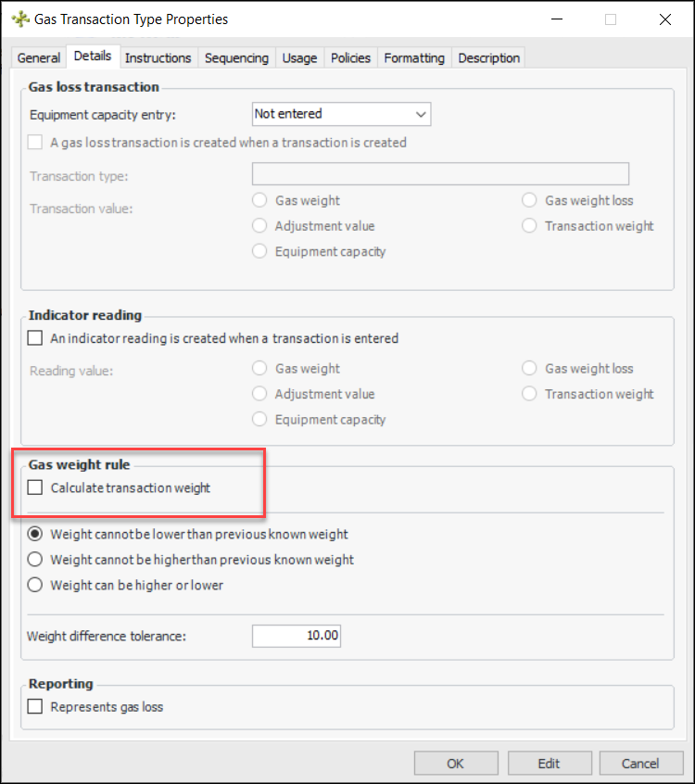This screenshot has height=784, width=695.
Task: Choose Weight can be higher or lower
Action: [36, 585]
